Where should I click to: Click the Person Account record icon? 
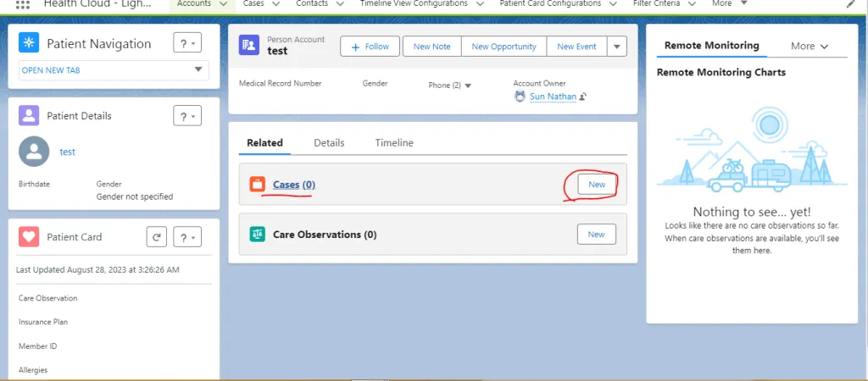249,45
